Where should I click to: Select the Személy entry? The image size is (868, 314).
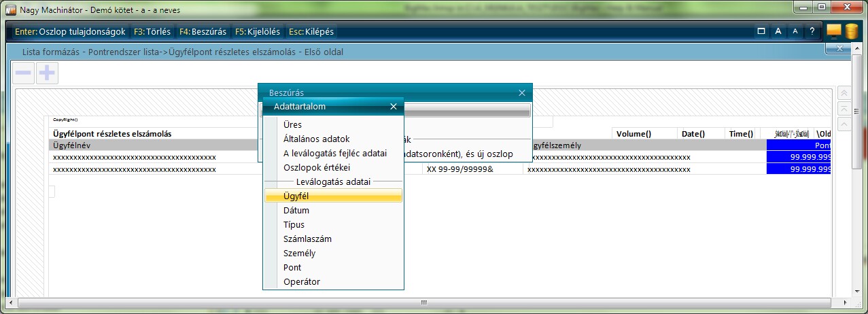(x=333, y=253)
